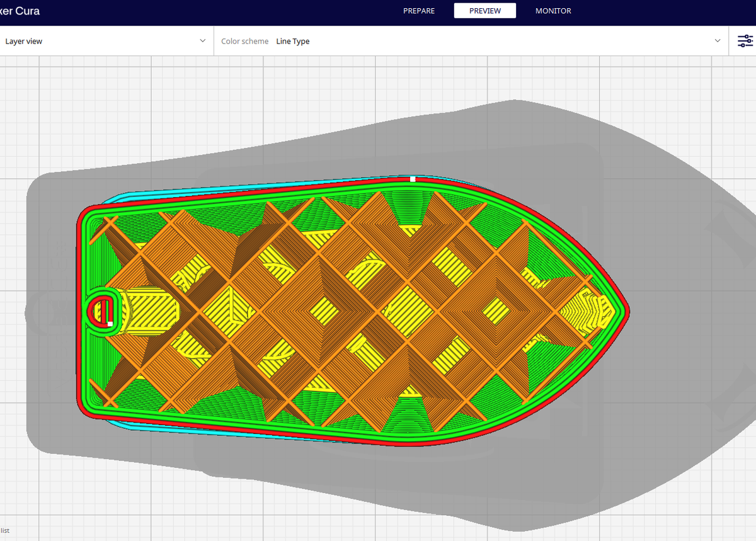Click the white seam marker on the hull edge
This screenshot has width=756, height=541.
click(413, 179)
